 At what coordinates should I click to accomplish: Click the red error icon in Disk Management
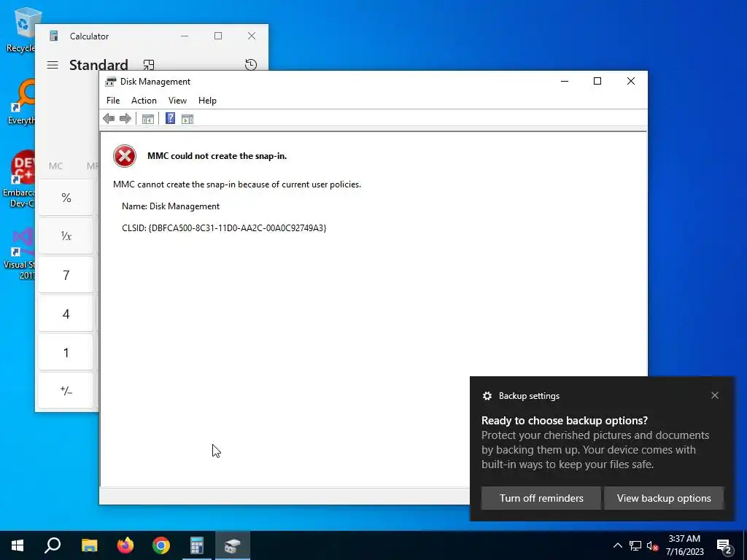point(125,156)
